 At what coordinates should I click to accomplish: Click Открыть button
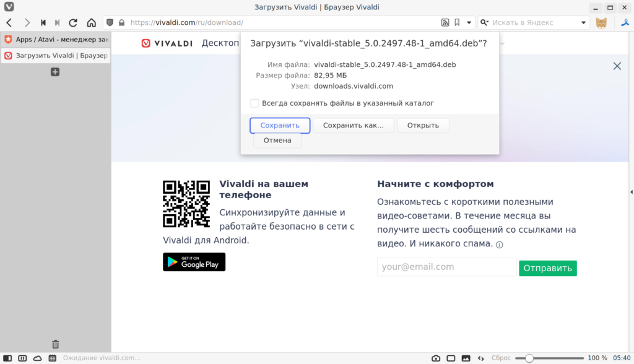point(423,126)
